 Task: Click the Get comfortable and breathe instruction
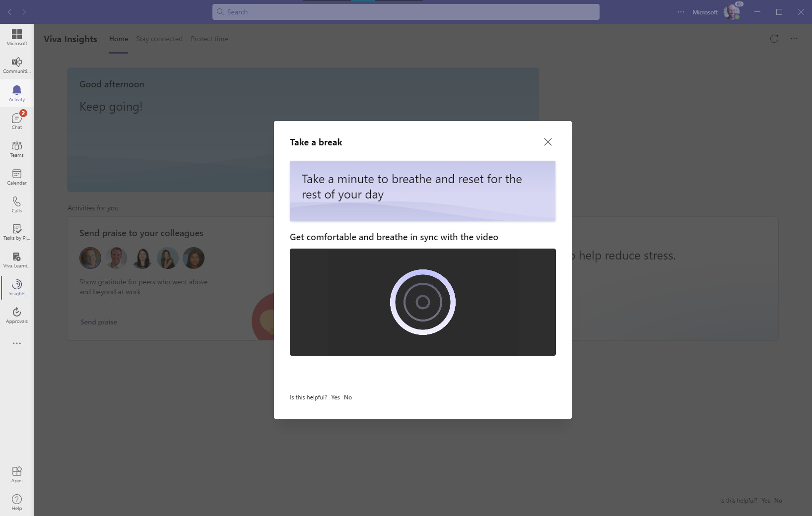[394, 237]
